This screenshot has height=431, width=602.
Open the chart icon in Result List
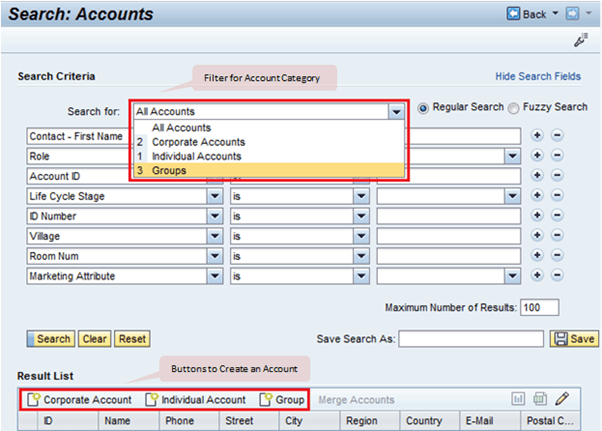click(x=519, y=400)
